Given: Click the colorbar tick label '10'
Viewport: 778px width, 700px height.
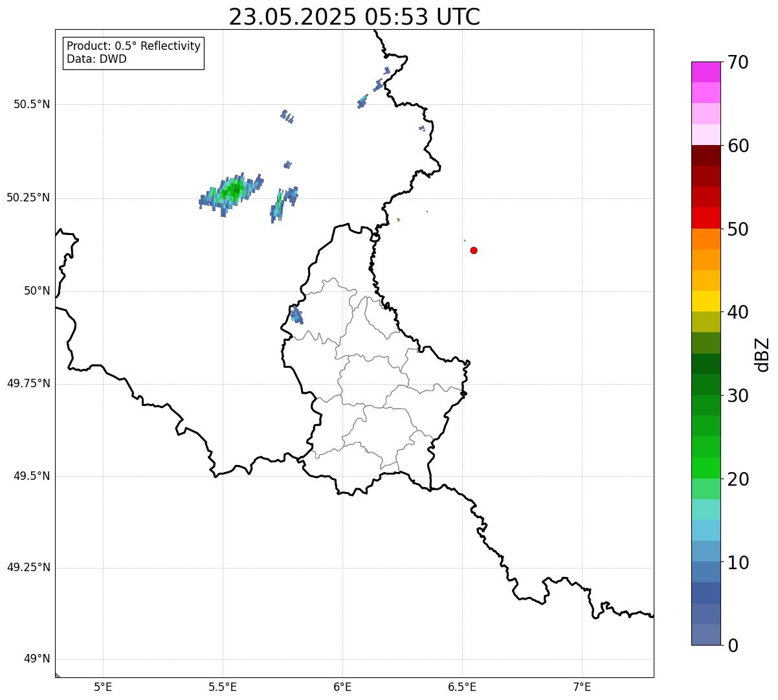Looking at the screenshot, I should tap(738, 563).
